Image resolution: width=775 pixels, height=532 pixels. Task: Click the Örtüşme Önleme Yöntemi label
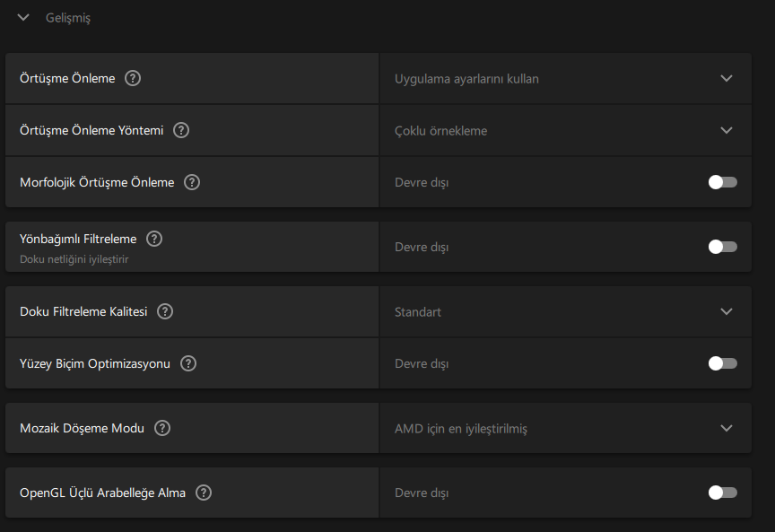[91, 130]
